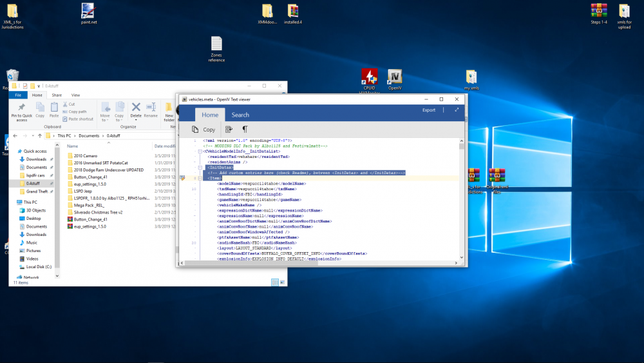Click the Export button in Text viewer

428,110
